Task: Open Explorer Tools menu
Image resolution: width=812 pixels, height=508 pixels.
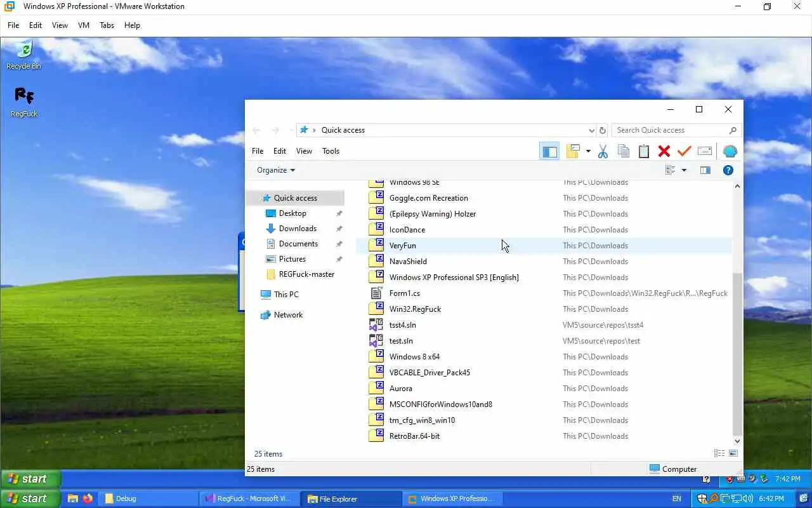Action: coord(331,151)
